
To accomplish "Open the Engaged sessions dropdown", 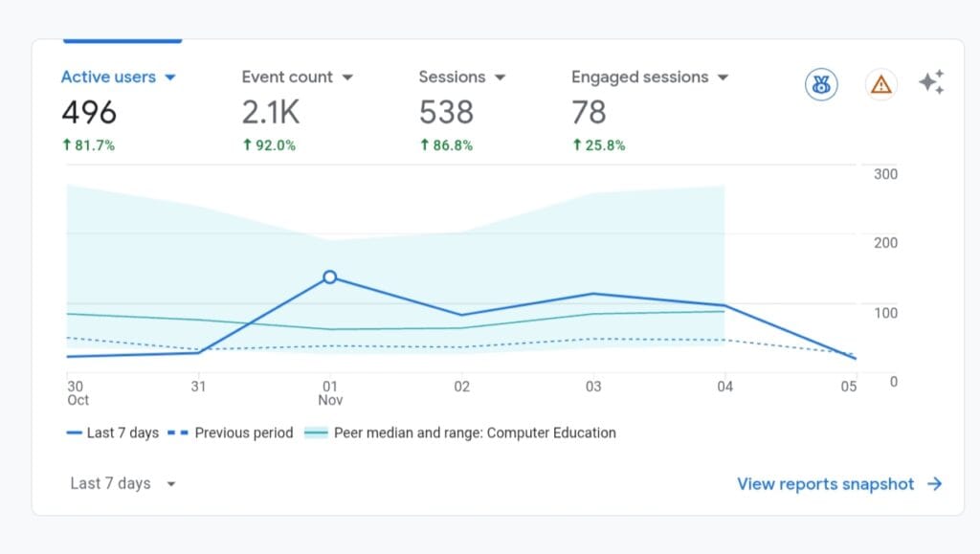I will coord(723,77).
